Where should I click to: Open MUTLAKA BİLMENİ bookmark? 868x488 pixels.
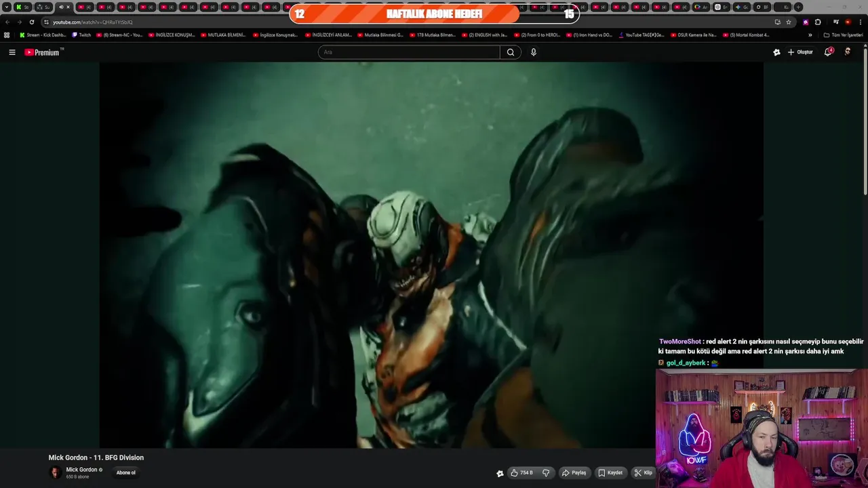(x=223, y=35)
